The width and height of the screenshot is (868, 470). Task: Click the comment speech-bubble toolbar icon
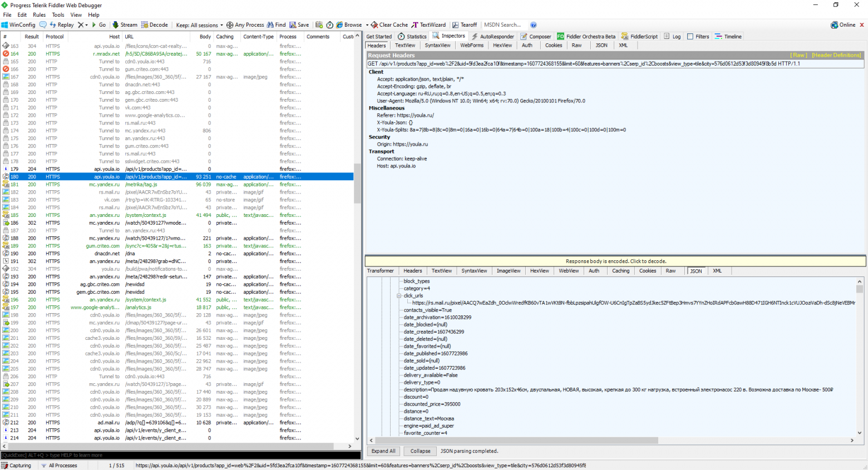43,25
